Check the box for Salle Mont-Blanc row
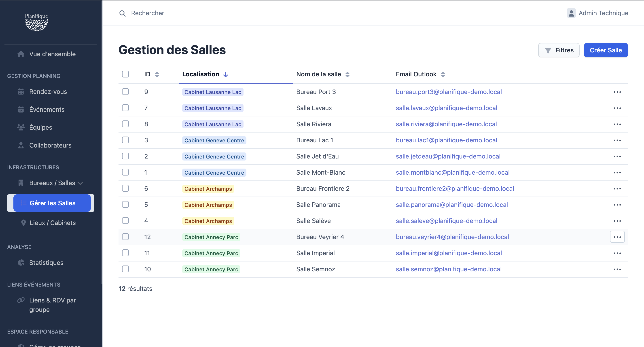Image resolution: width=644 pixels, height=347 pixels. click(x=125, y=172)
